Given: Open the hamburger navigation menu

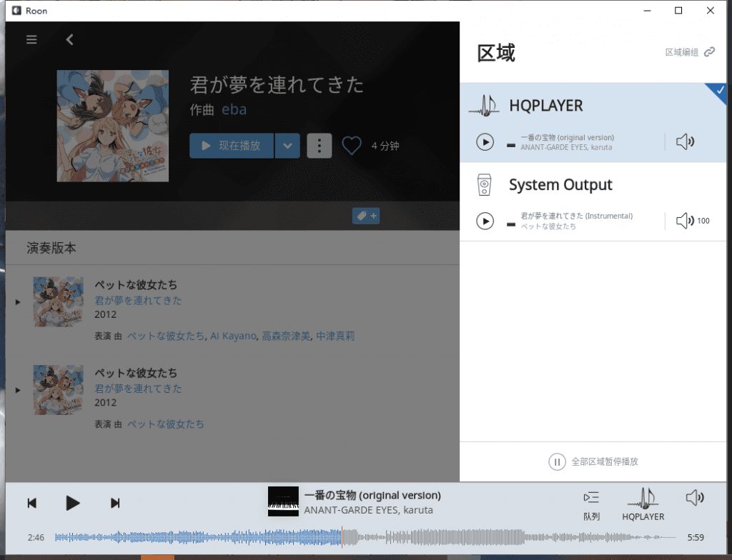Looking at the screenshot, I should pyautogui.click(x=31, y=40).
